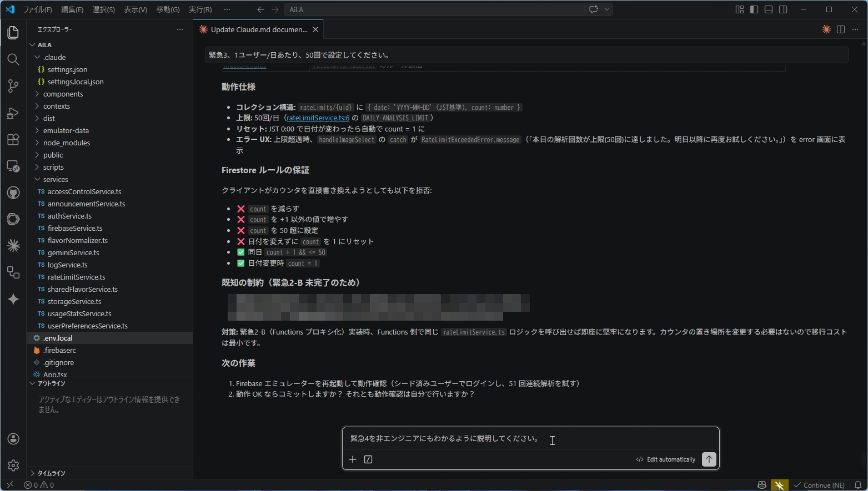Open the rateLimitService.ts:6 link
868x491 pixels.
(318, 118)
